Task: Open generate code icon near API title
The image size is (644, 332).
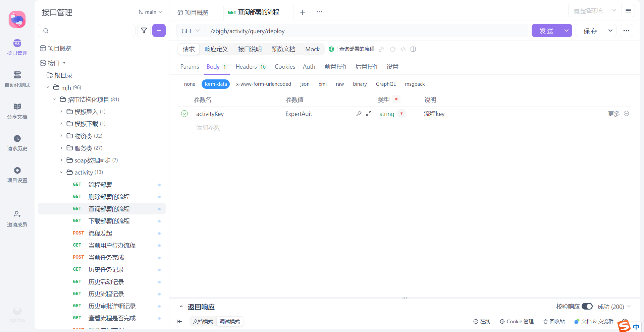Action: 403,49
